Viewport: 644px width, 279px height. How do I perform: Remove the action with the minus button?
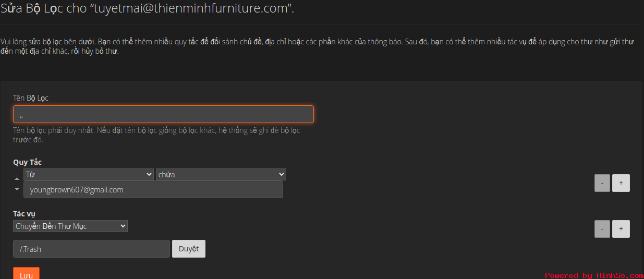[x=602, y=228]
